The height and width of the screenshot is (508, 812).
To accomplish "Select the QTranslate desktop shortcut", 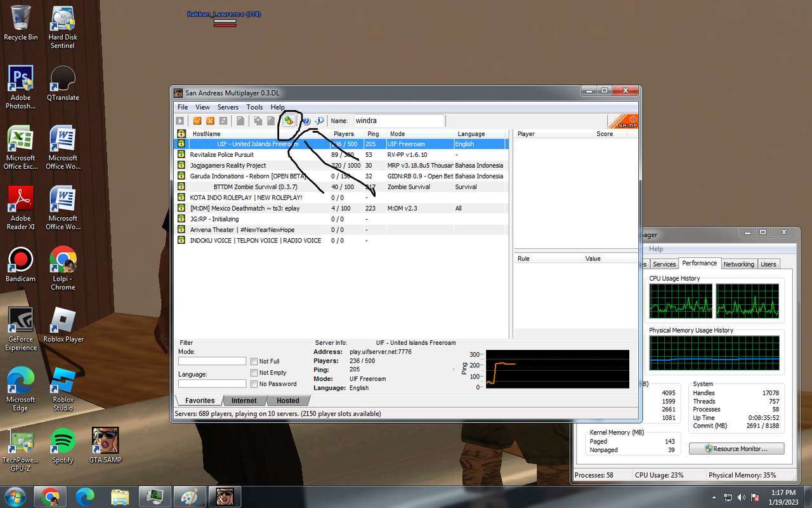I will [63, 83].
